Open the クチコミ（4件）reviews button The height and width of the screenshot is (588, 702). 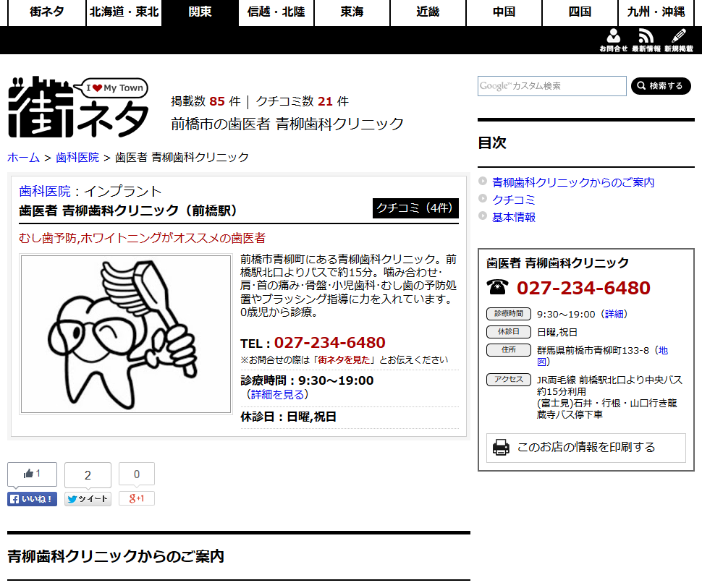coord(415,208)
